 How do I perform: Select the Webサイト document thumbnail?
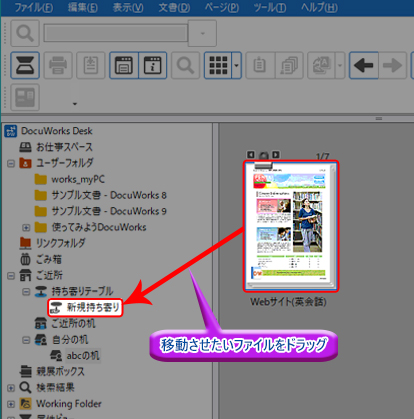(291, 226)
